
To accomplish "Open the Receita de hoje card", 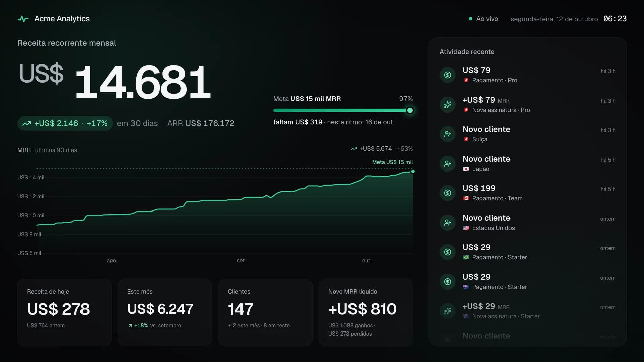I will point(64,312).
